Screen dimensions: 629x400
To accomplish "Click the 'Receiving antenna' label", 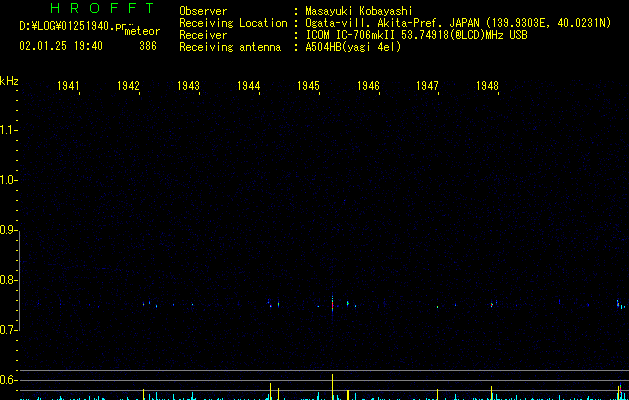I will pyautogui.click(x=230, y=47).
